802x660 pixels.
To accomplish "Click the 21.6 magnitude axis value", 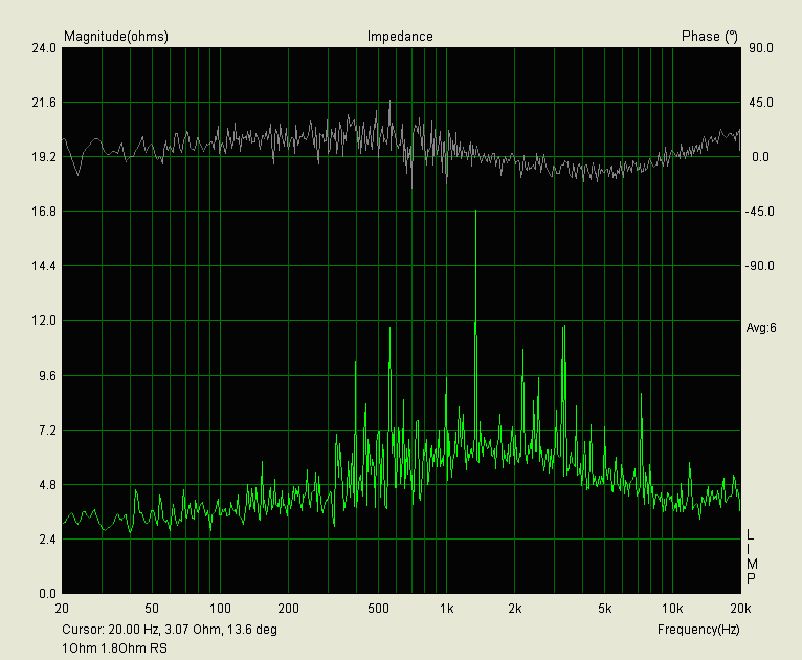I will click(x=43, y=103).
